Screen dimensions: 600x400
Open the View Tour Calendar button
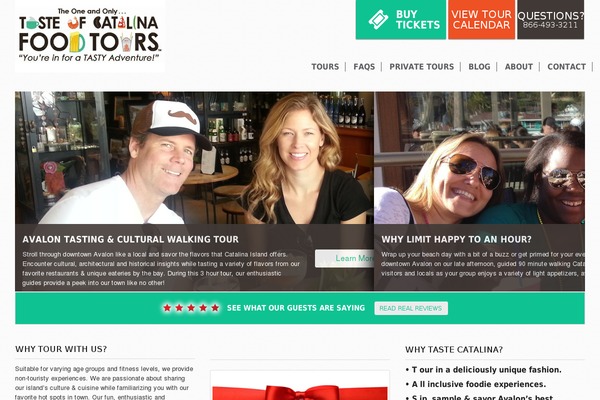pyautogui.click(x=481, y=20)
